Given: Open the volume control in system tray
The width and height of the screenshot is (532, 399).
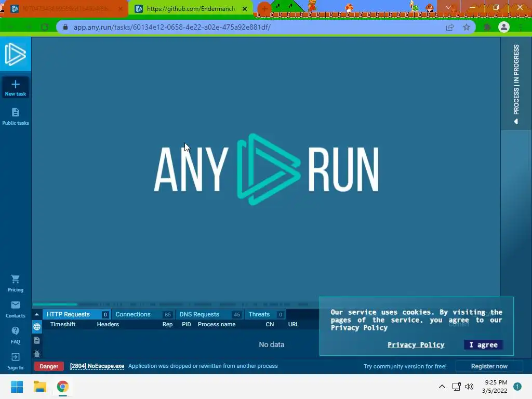Looking at the screenshot, I should [469, 387].
